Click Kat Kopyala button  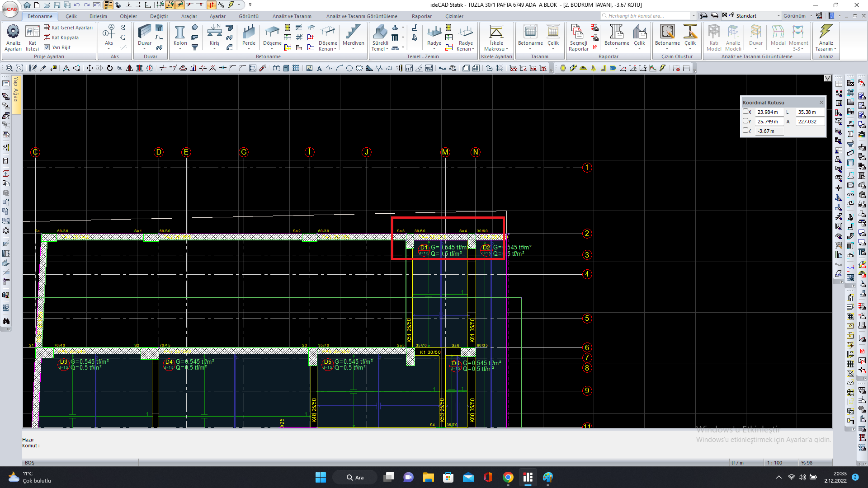(61, 38)
